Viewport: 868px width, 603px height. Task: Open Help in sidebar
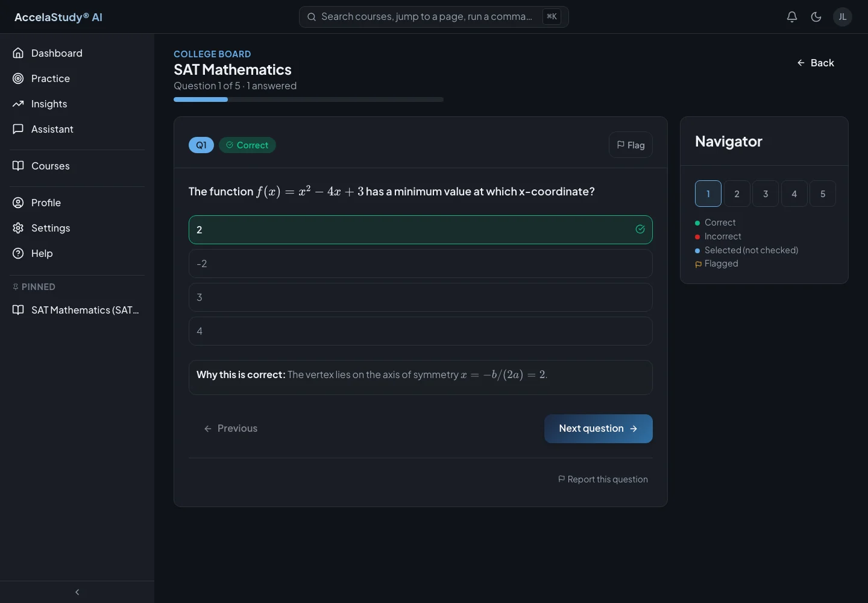[x=77, y=253]
